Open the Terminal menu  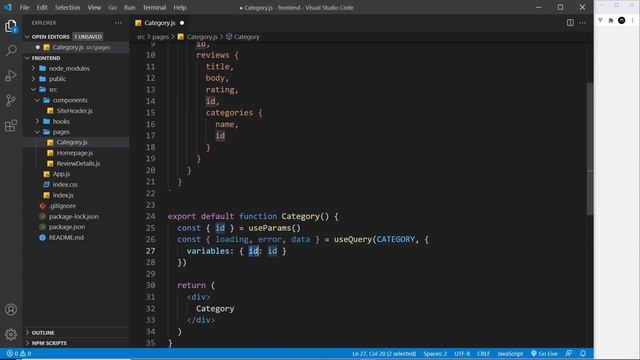154,7
